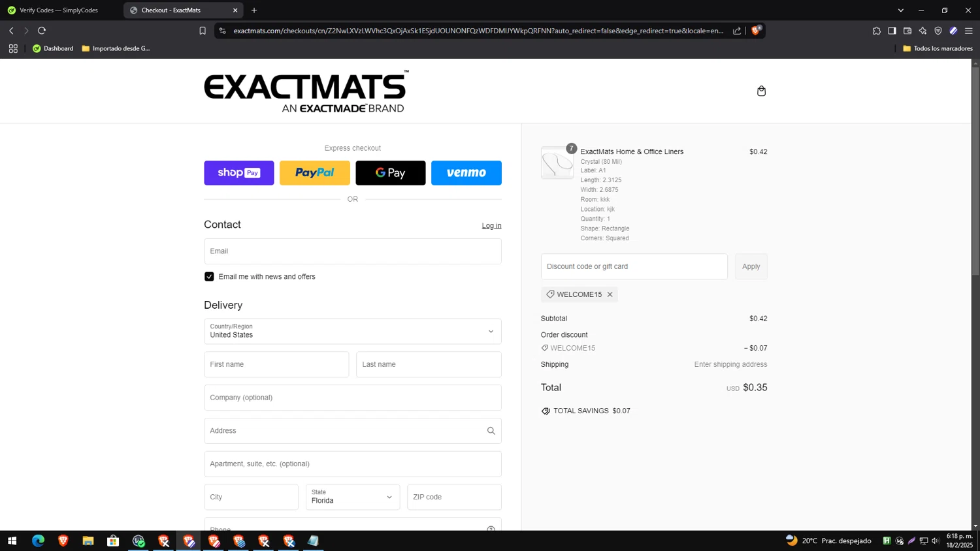Open Brave Shields lion icon
The height and width of the screenshot is (551, 980).
coord(756,30)
